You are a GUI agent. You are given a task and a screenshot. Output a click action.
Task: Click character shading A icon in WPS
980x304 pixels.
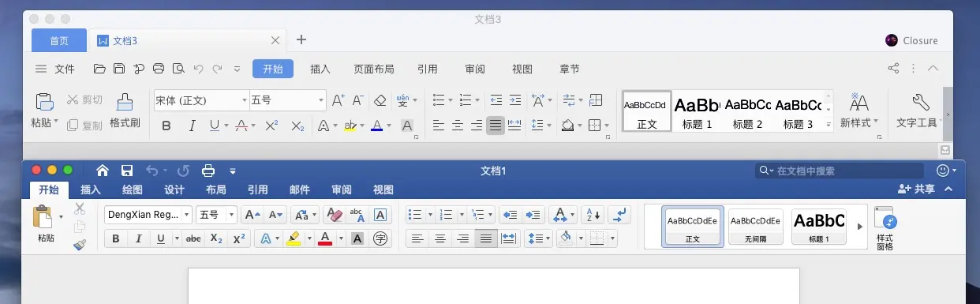point(407,126)
